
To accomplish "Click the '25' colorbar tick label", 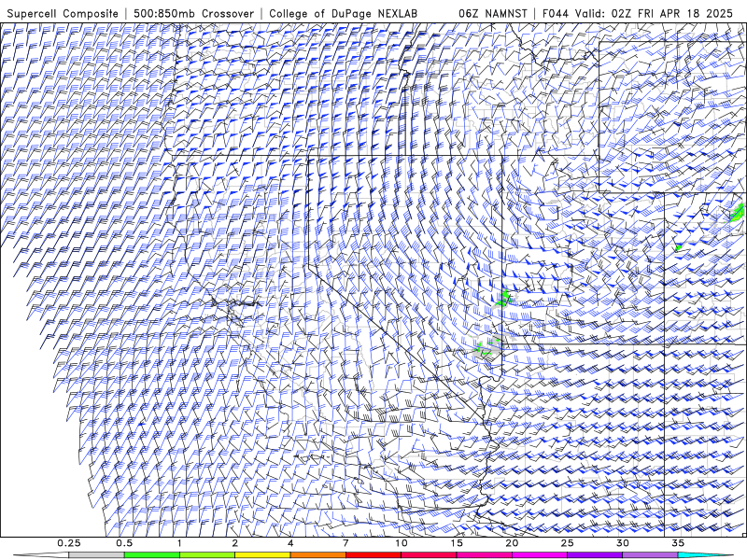I will click(567, 543).
